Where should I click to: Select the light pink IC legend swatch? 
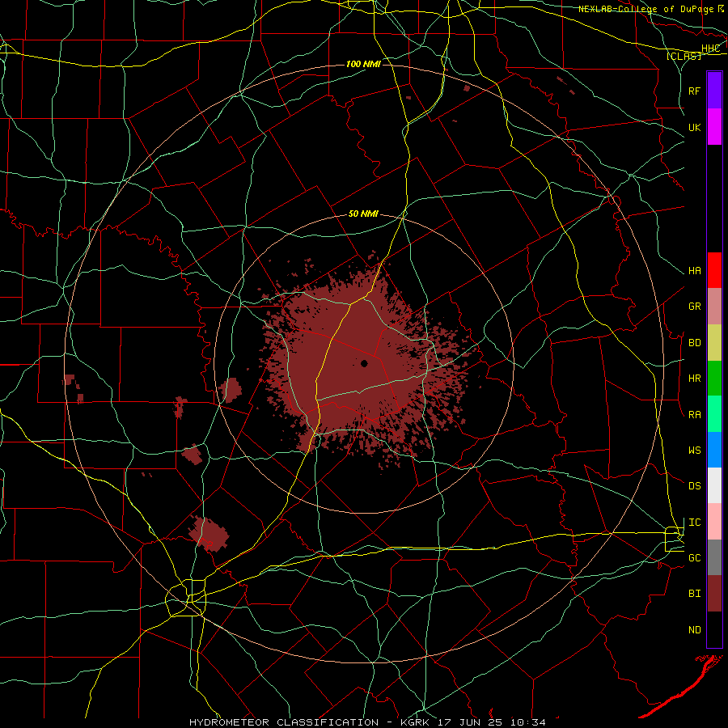click(714, 522)
